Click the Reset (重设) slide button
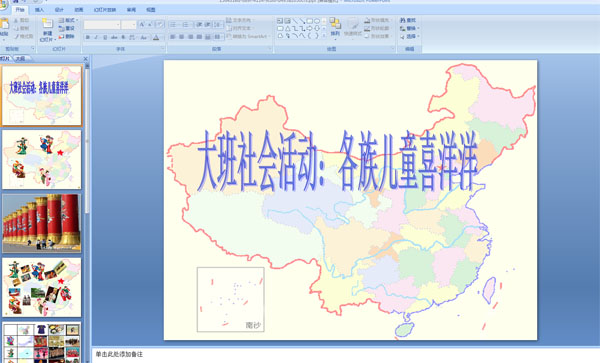The height and width of the screenshot is (363, 600). (67, 28)
